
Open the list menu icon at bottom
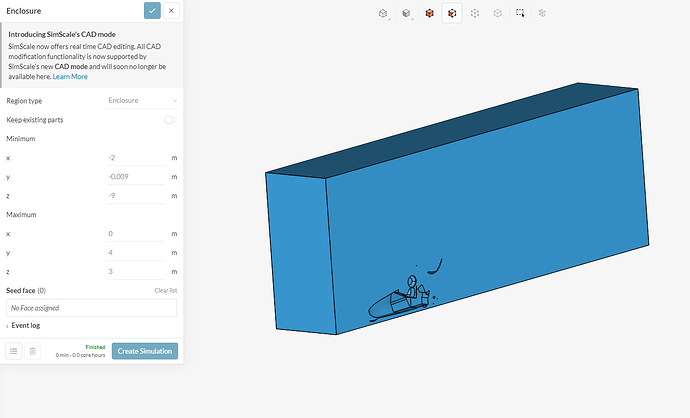pos(13,351)
